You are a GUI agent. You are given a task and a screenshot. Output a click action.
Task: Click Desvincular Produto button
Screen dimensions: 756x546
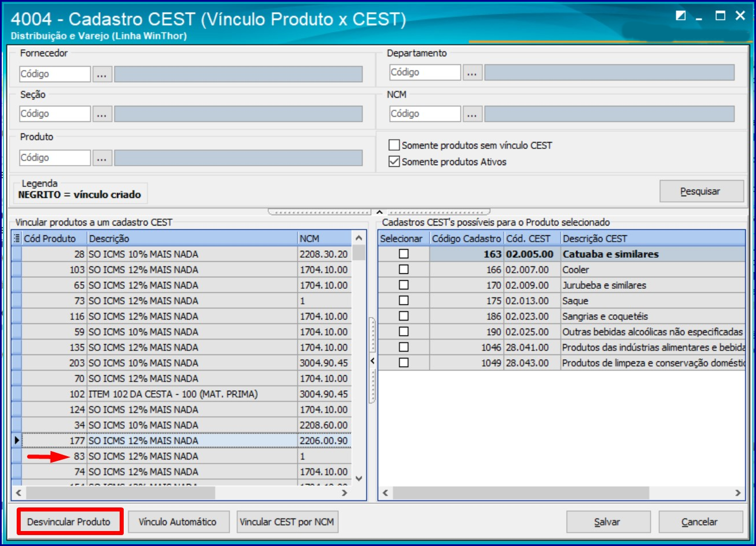(x=69, y=522)
